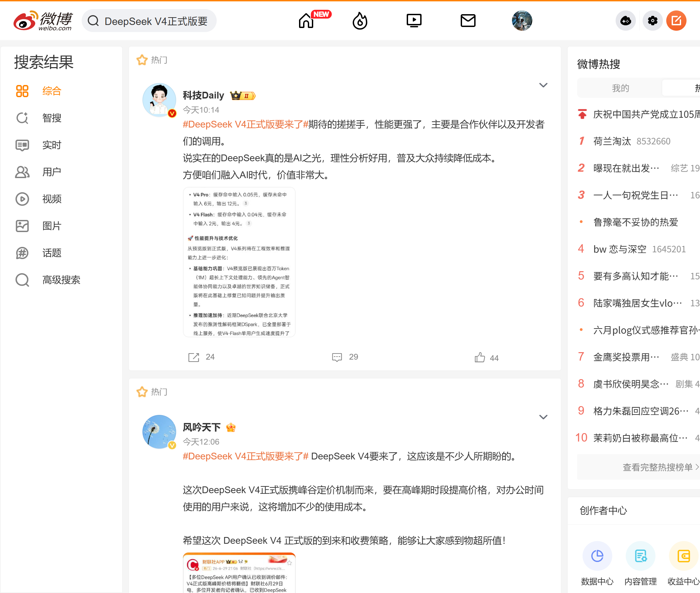Click the orange compose post button
Image resolution: width=700 pixels, height=593 pixels.
[676, 21]
